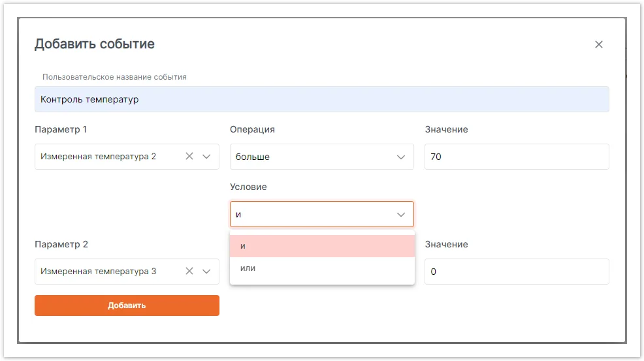The height and width of the screenshot is (361, 644).
Task: Focus the event name field Контроль температур
Action: [321, 99]
